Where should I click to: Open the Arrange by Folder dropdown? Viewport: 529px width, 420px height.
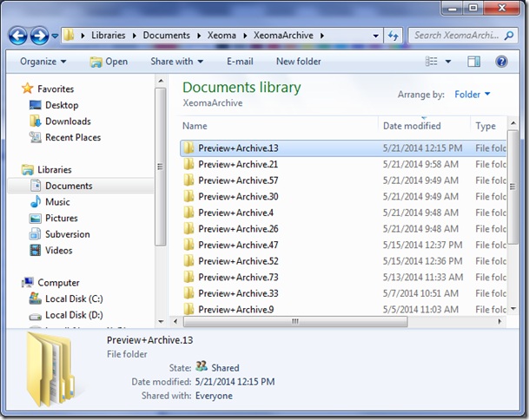pyautogui.click(x=473, y=95)
